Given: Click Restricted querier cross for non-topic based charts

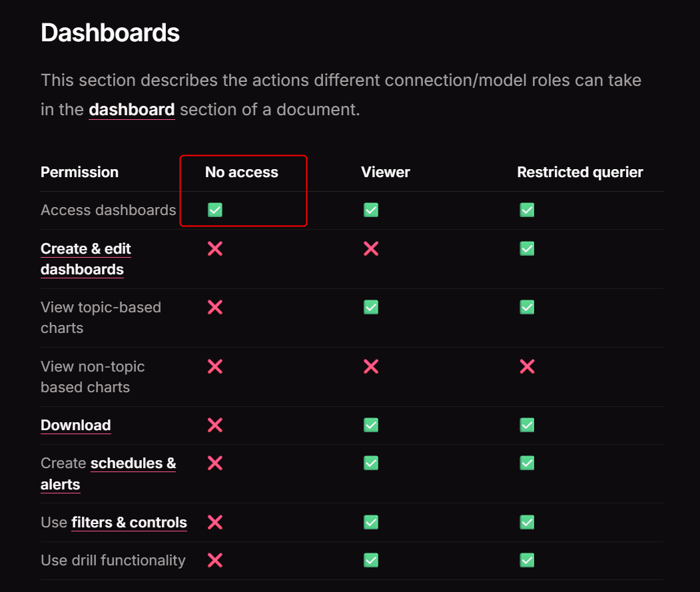Looking at the screenshot, I should click(527, 366).
